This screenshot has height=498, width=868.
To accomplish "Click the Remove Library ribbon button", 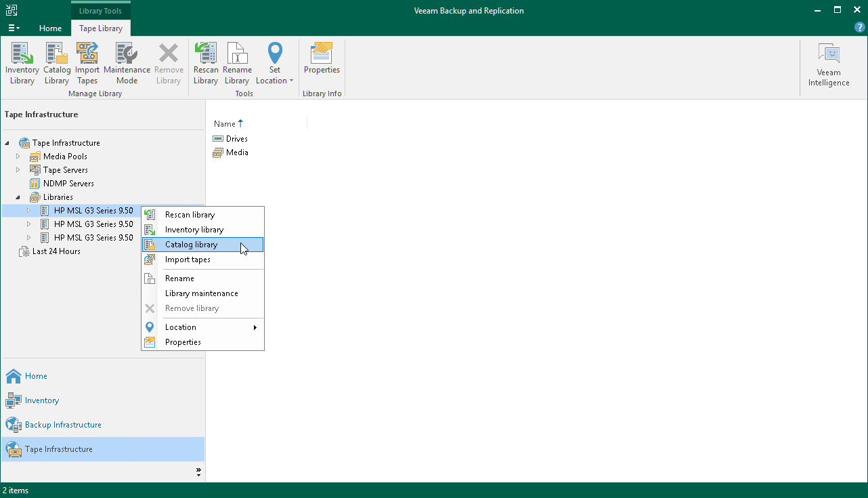I will (169, 64).
